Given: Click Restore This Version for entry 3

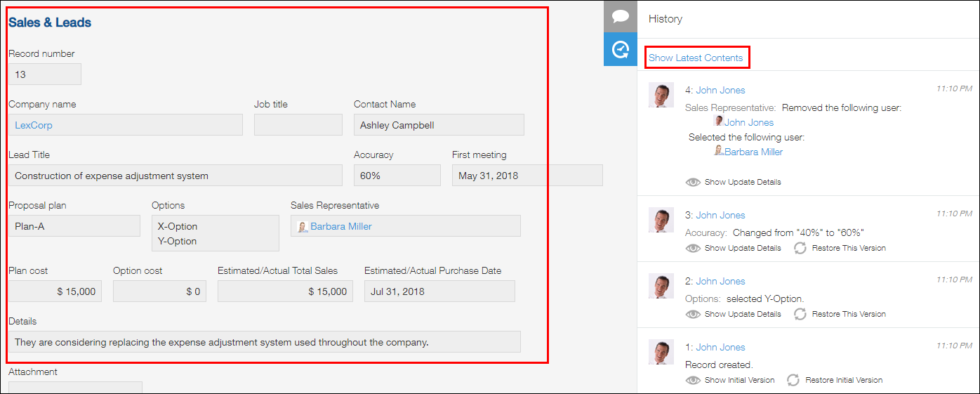Looking at the screenshot, I should coord(849,248).
